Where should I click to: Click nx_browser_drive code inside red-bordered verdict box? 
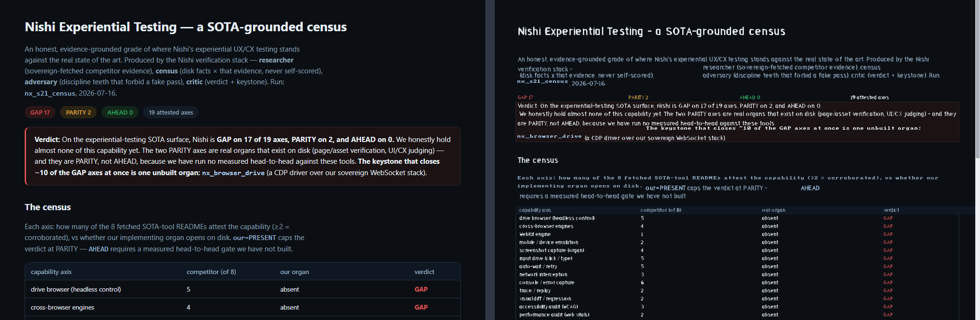(233, 173)
